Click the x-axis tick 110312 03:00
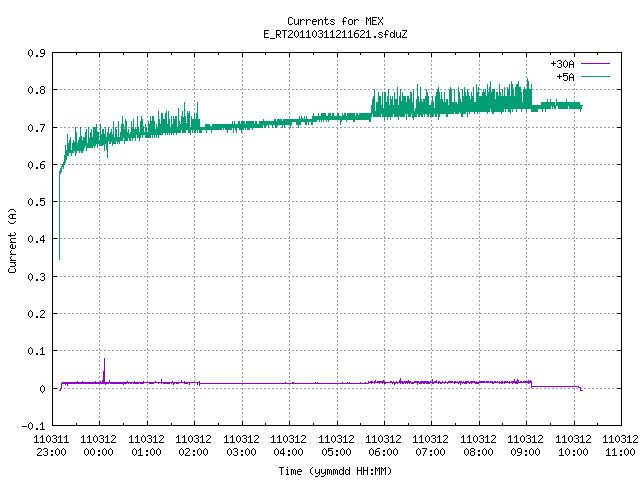640x480 pixels. point(241,446)
